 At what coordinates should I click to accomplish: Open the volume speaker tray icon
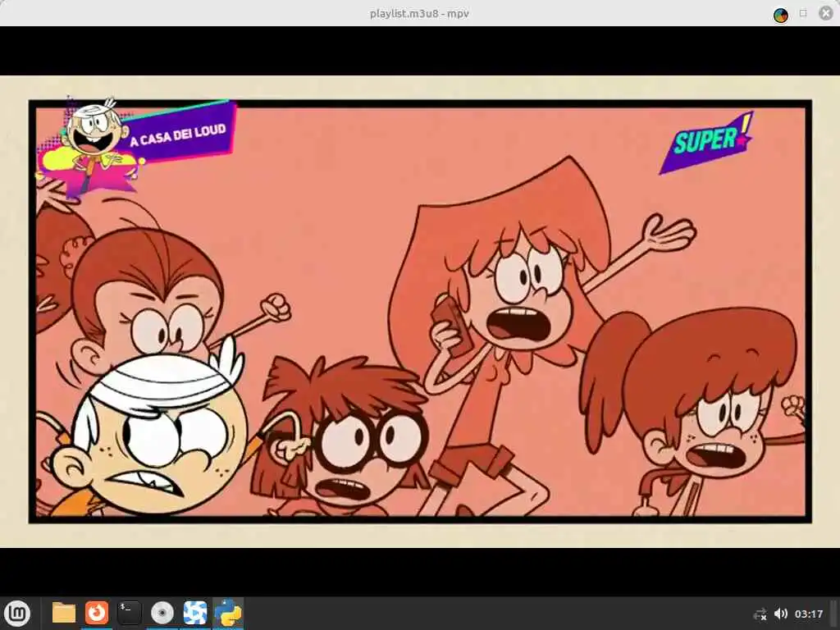point(781,614)
